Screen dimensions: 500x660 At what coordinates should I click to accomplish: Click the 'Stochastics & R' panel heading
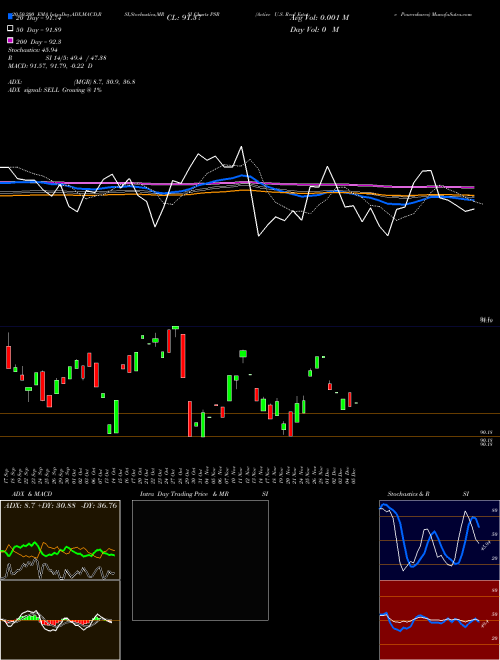(409, 494)
